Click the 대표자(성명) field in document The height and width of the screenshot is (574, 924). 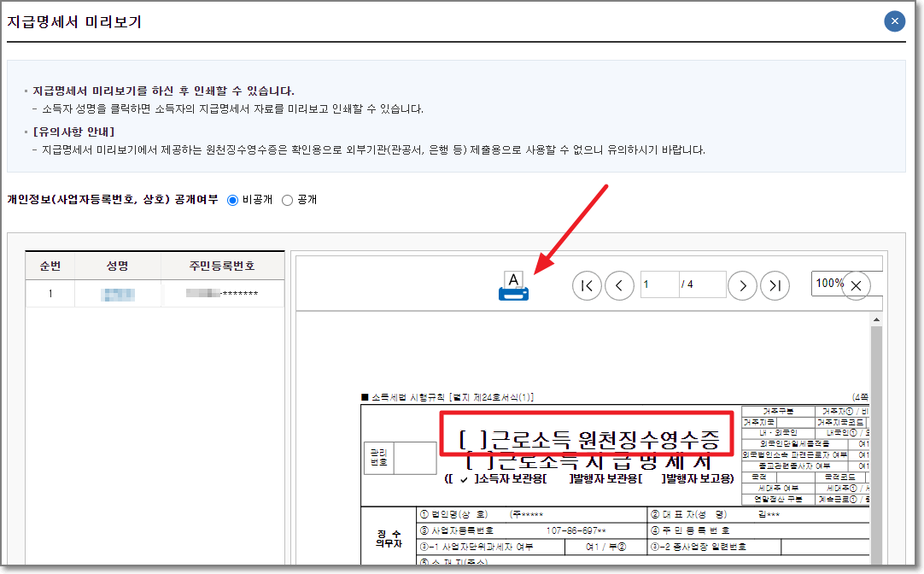(758, 514)
